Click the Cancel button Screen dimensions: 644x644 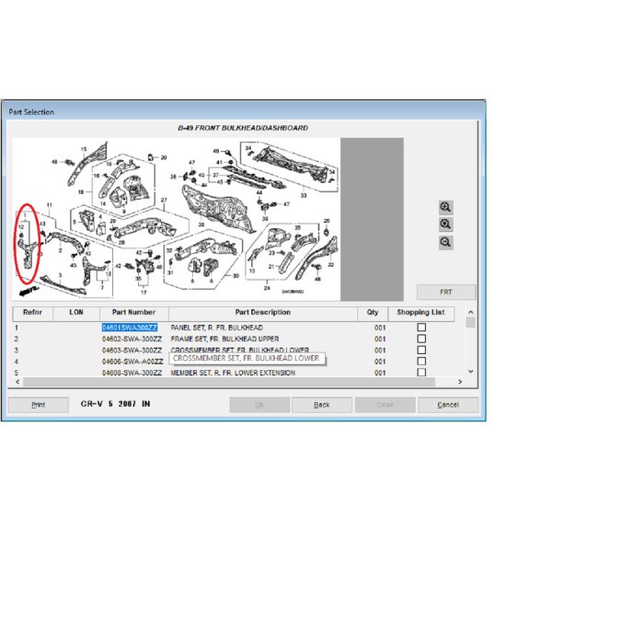(448, 405)
